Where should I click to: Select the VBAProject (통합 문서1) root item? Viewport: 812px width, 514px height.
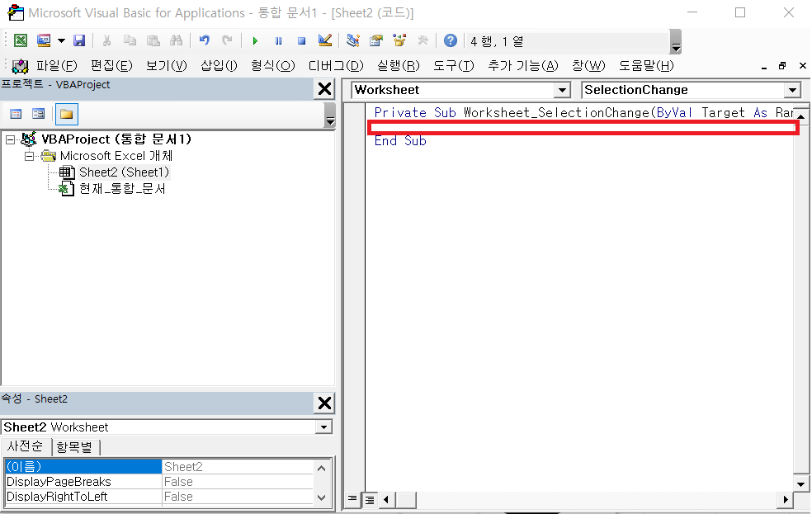point(116,139)
